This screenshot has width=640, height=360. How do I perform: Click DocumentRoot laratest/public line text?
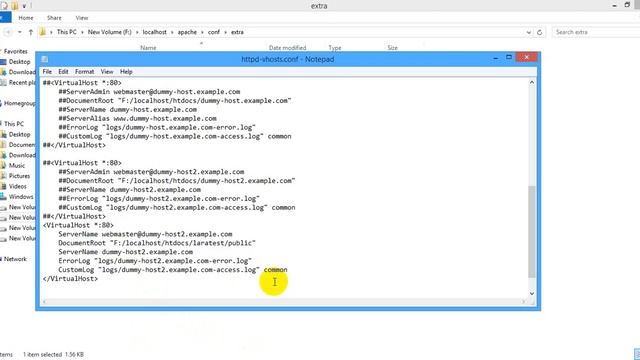[157, 243]
